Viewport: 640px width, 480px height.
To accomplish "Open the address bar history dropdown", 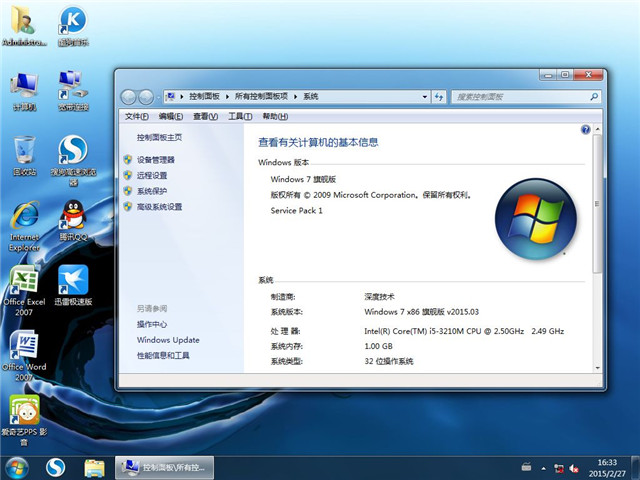I will [x=424, y=97].
